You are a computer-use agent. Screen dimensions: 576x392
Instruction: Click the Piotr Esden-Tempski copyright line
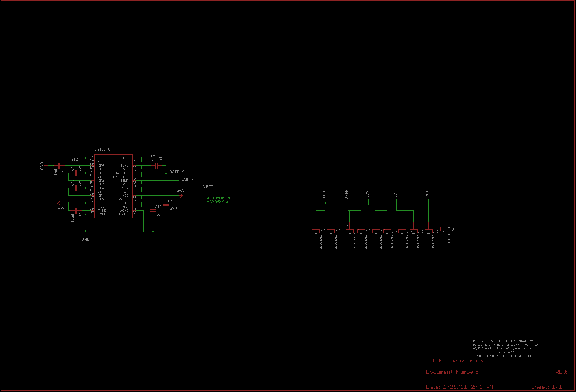tap(506, 345)
